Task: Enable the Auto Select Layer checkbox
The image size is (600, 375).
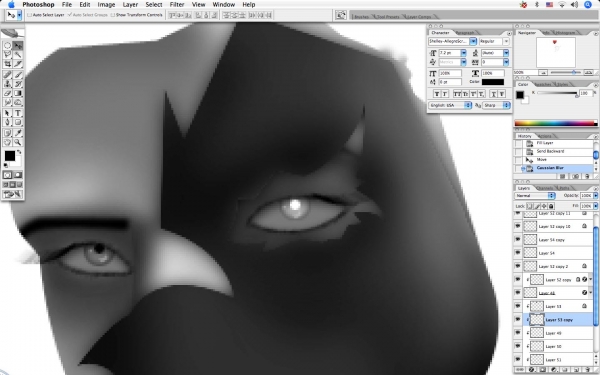Action: pos(29,15)
